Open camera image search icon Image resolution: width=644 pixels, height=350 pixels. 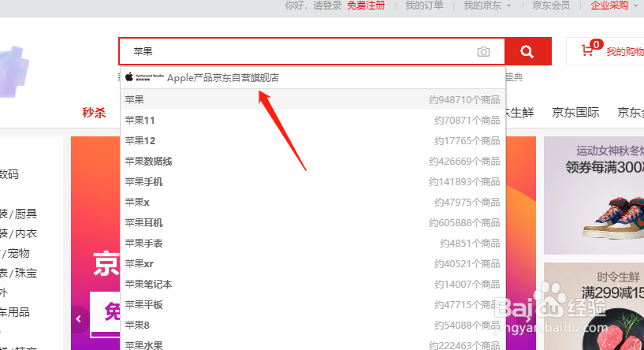483,52
